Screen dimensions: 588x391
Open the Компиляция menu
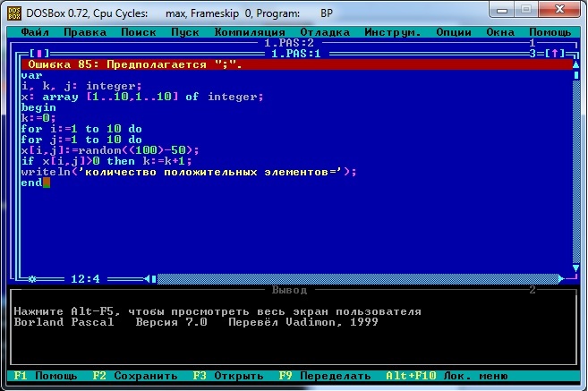tap(250, 32)
